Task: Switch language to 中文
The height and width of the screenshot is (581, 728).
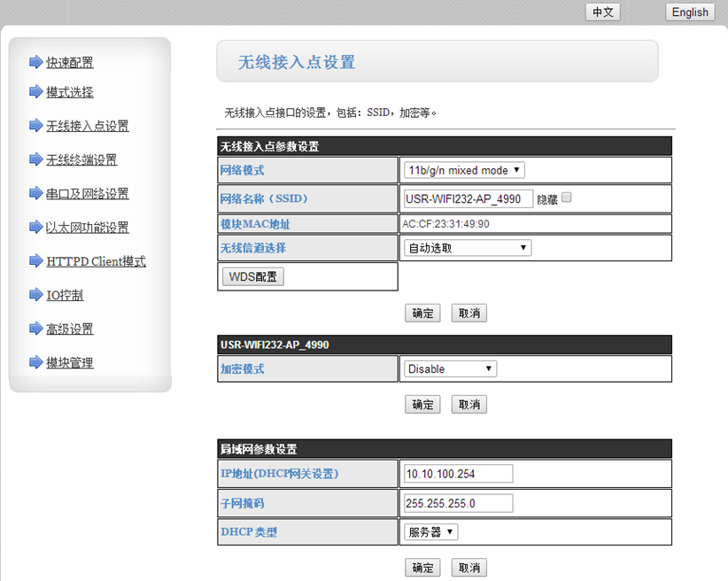Action: 603,12
